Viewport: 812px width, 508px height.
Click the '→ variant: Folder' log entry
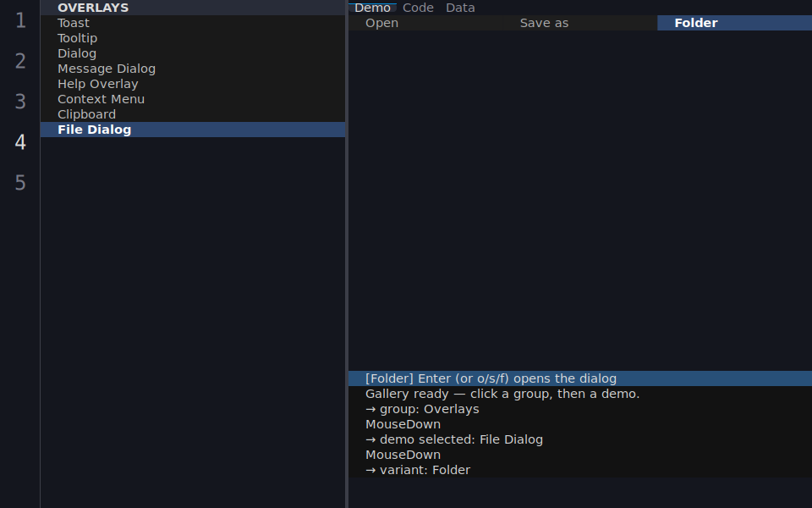coord(580,470)
